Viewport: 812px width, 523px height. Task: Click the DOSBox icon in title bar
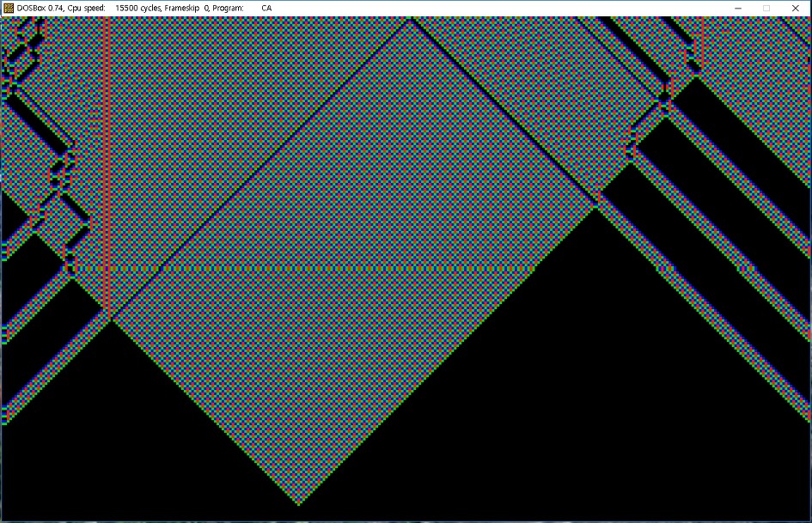click(9, 9)
